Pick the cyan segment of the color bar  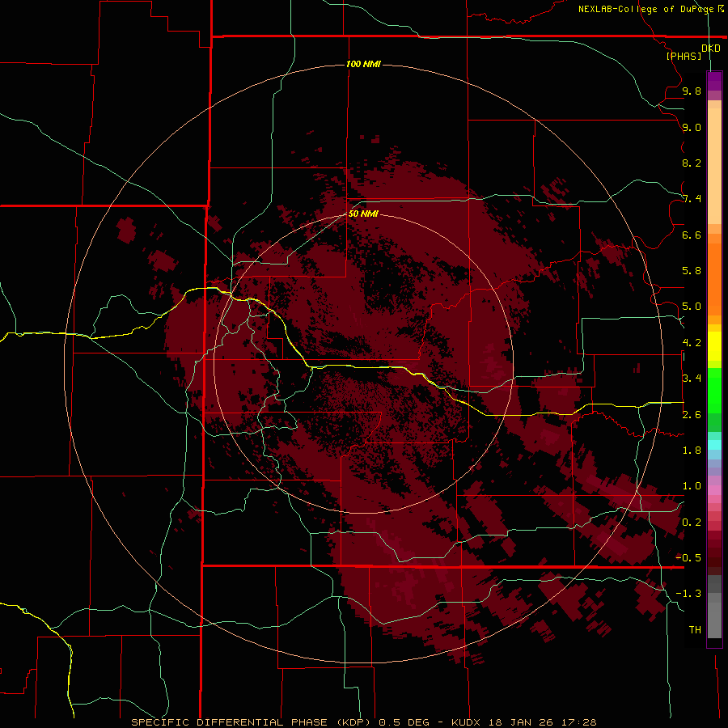pyautogui.click(x=714, y=445)
